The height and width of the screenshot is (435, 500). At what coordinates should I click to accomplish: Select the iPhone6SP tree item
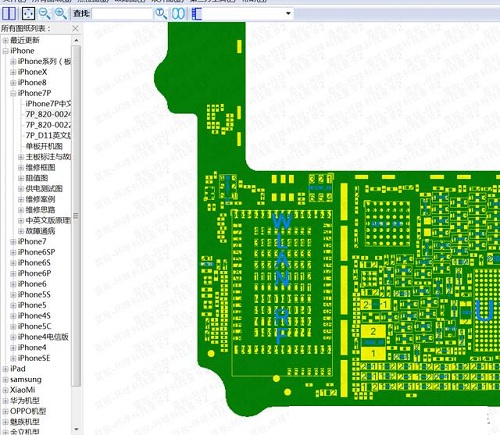pyautogui.click(x=36, y=252)
